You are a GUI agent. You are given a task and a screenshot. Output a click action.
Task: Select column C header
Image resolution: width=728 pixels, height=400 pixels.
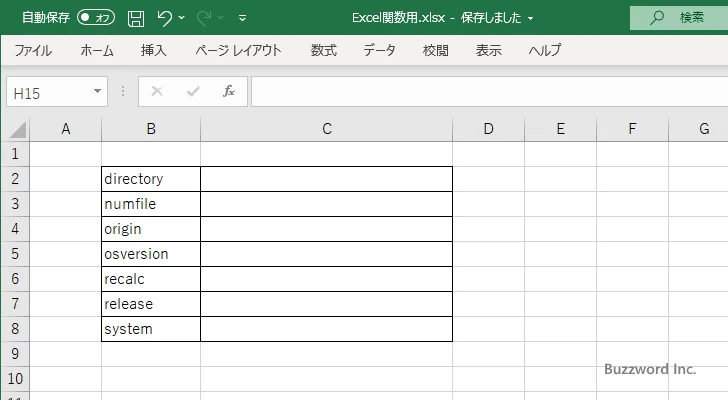(x=326, y=129)
